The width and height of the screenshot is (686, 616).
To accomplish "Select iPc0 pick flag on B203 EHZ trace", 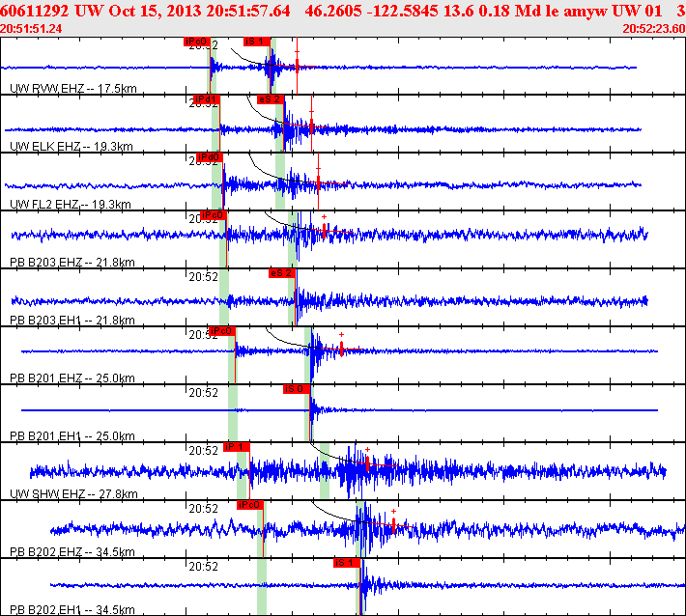I will tap(214, 215).
